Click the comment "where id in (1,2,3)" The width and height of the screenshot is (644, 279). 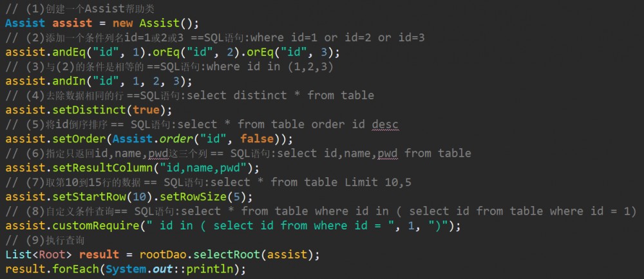click(x=169, y=66)
